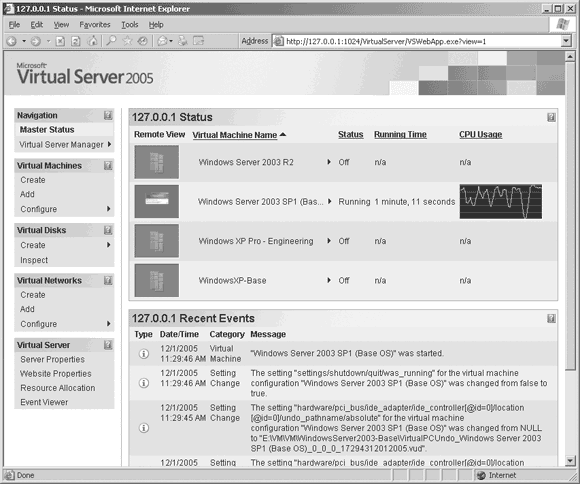Open WindowsXP-Base remote view thumbnail
580x484 pixels.
tap(156, 280)
